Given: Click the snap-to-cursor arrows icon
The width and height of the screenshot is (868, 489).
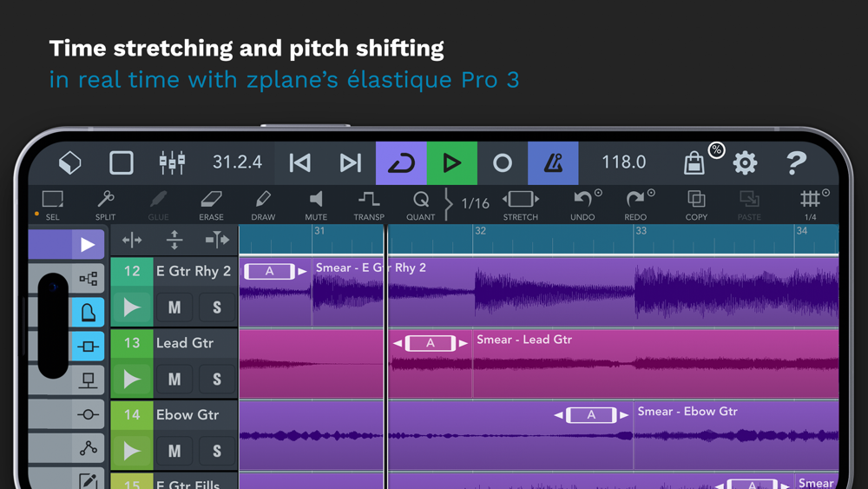Looking at the screenshot, I should [217, 240].
